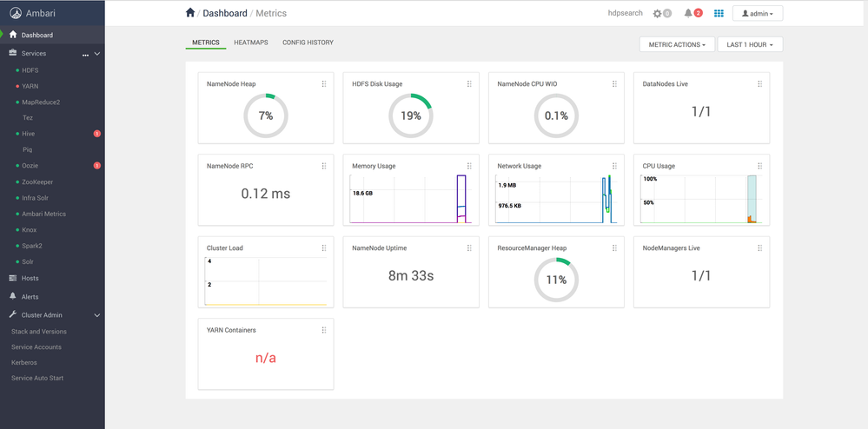Click the Hosts sidebar icon
This screenshot has width=868, height=429.
click(x=13, y=278)
